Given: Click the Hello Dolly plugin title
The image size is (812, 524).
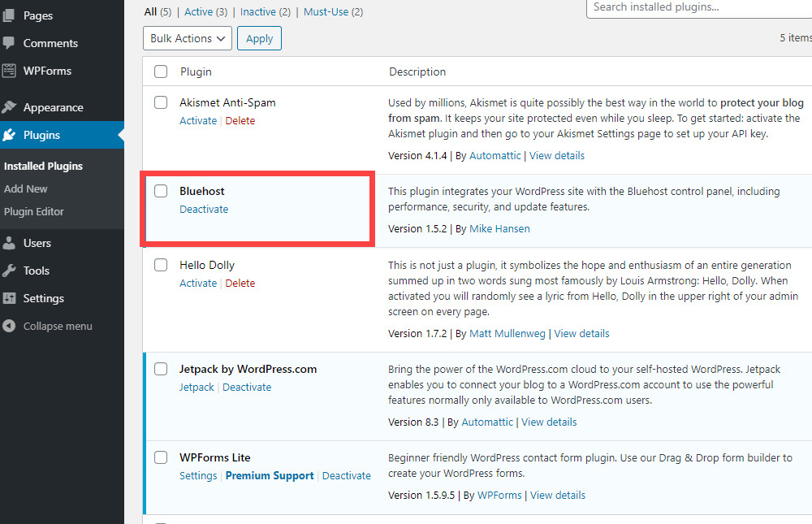Looking at the screenshot, I should (207, 265).
